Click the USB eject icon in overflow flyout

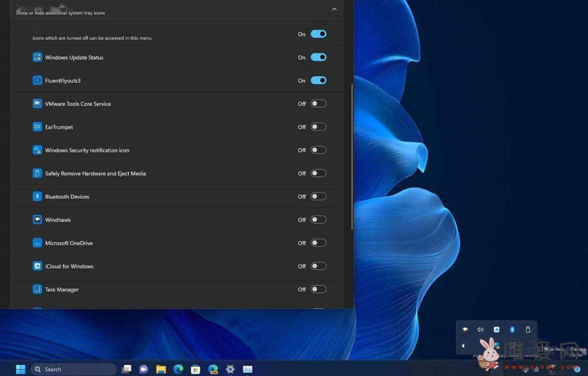pos(528,330)
